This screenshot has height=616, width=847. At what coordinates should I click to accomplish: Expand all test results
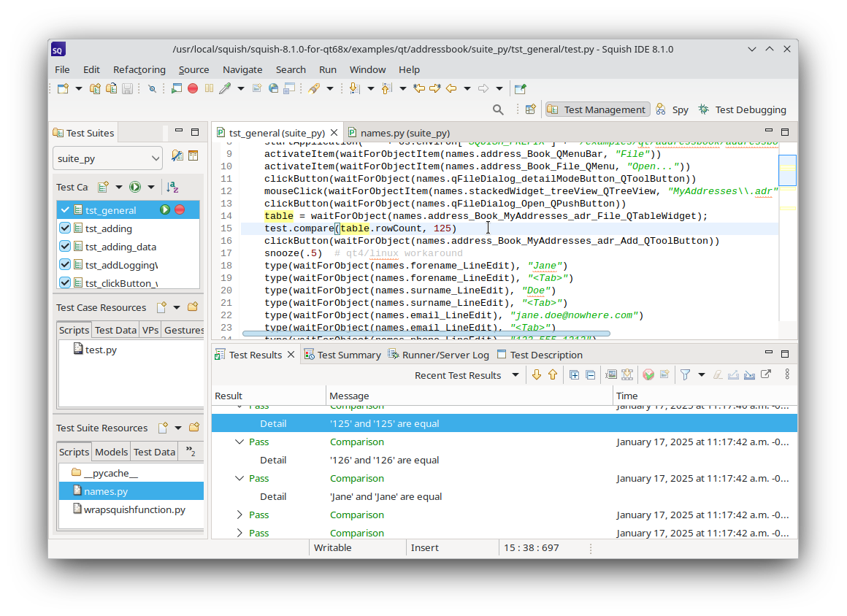pyautogui.click(x=574, y=375)
